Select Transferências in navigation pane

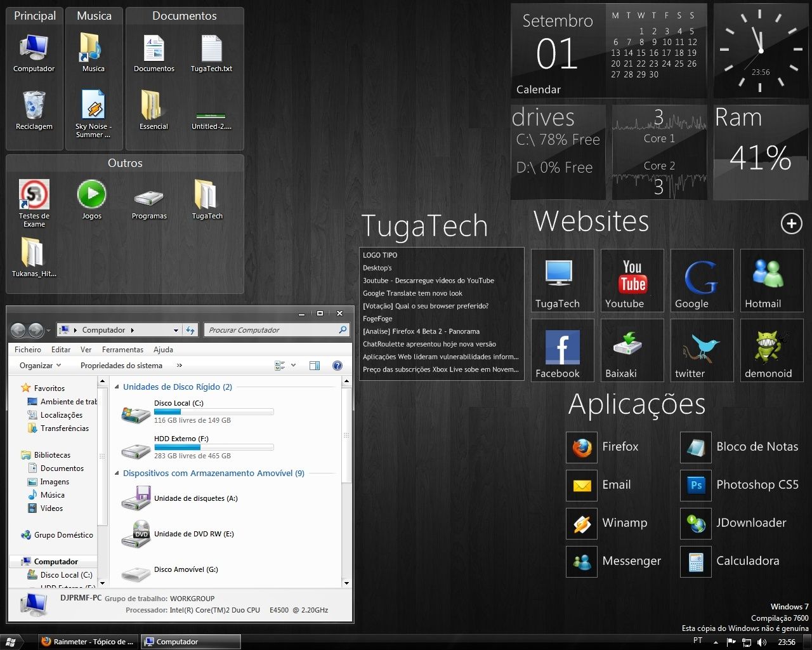58,428
